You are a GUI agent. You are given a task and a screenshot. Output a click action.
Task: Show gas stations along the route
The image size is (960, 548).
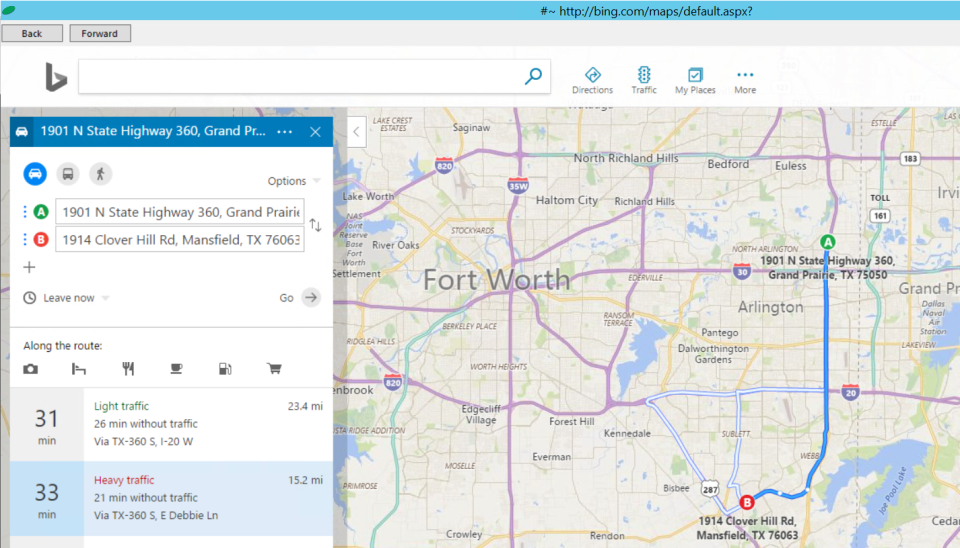tap(225, 369)
